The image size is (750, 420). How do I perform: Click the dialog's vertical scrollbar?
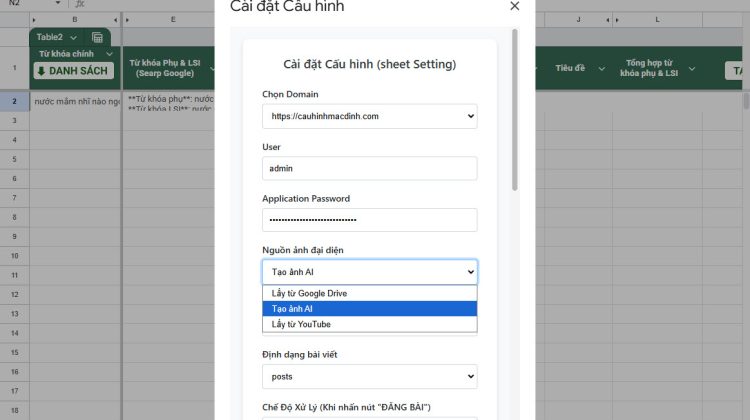pyautogui.click(x=515, y=110)
